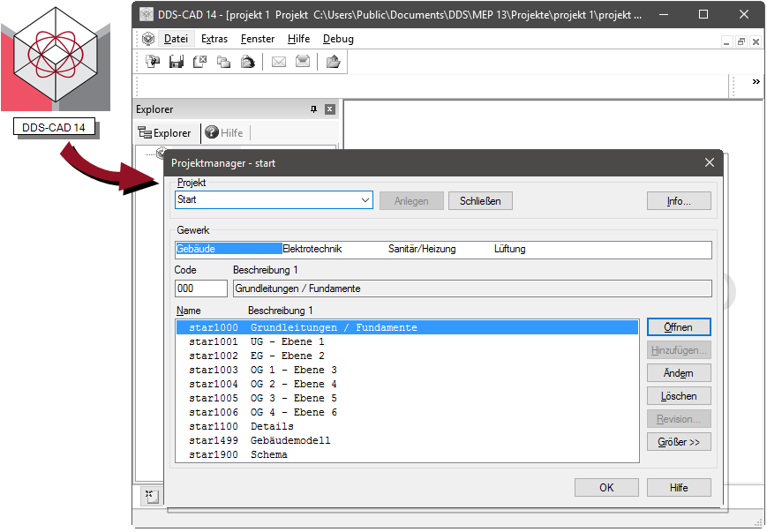Pin the Explorer panel with pushpin icon
767x532 pixels.
313,109
